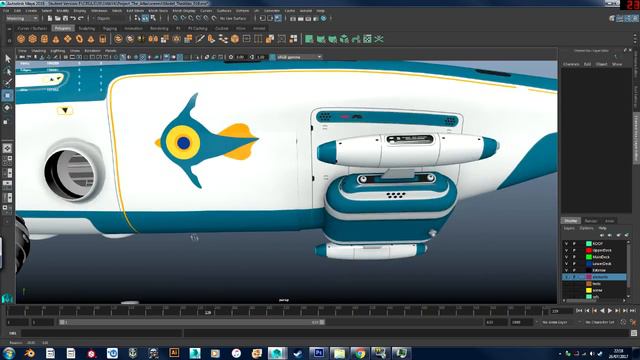The image size is (640, 360).
Task: Create a polygon pipe from the shelf
Action: tap(102, 39)
